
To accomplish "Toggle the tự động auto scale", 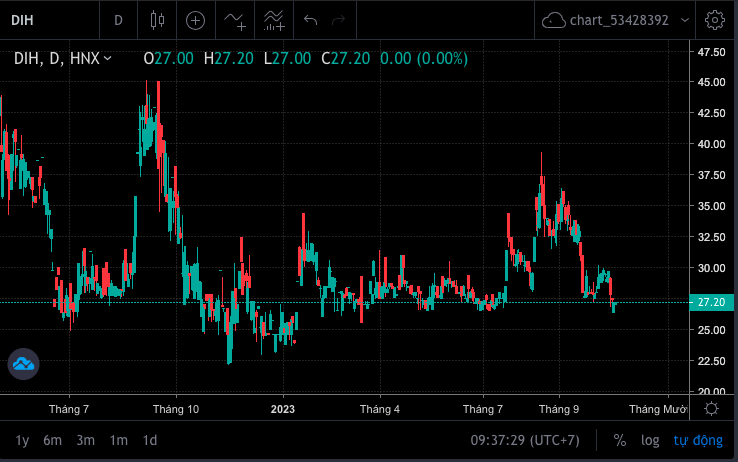I will (697, 440).
